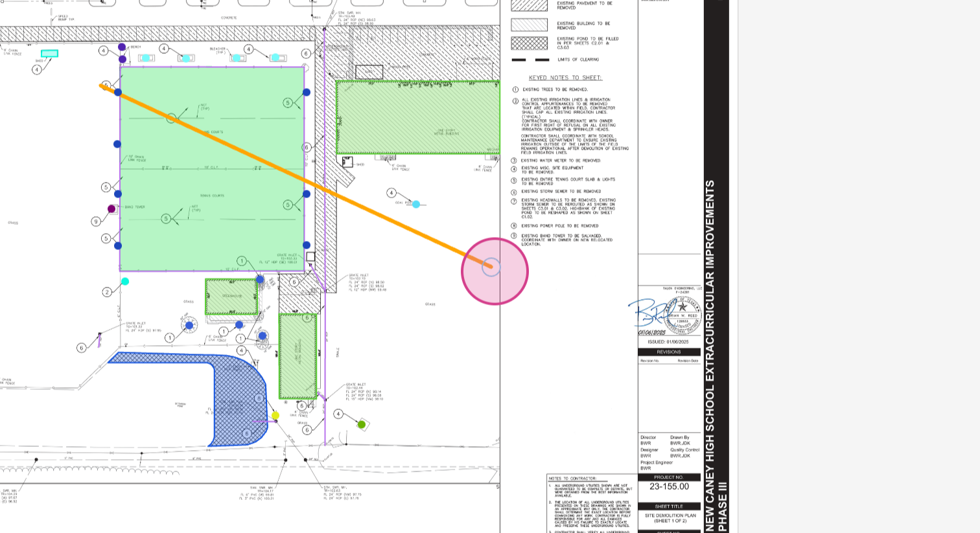This screenshot has height=533, width=980.
Task: Click the 'Project Engineer' label
Action: 657,462
